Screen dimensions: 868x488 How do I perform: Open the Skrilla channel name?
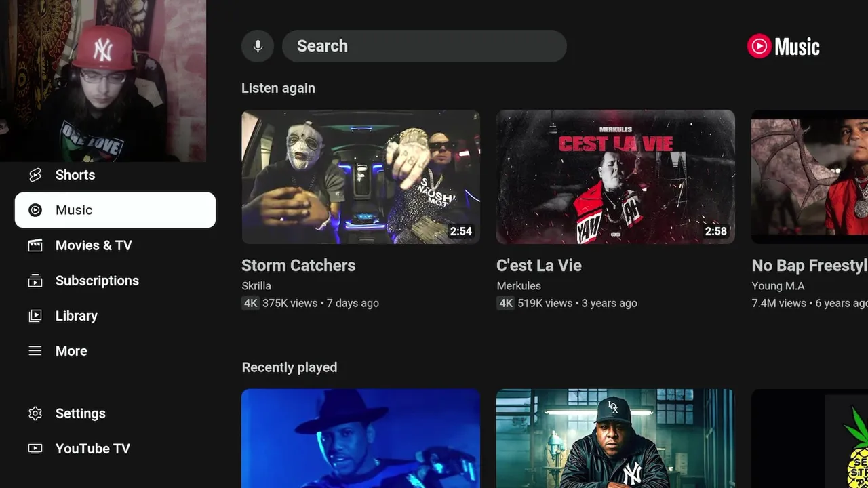(256, 286)
